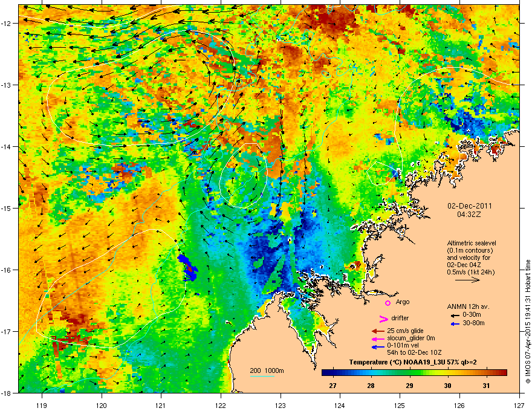
Task: Click the blue glider track cluster near 121.5E
Action: 187,268
